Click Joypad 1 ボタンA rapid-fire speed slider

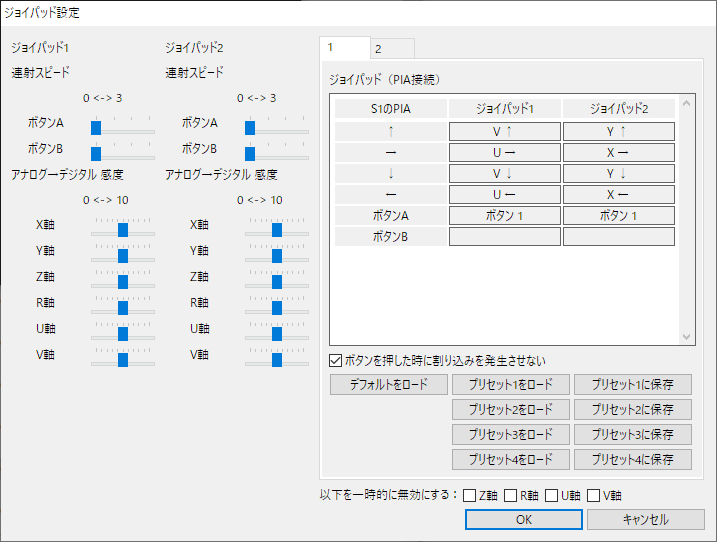pyautogui.click(x=96, y=128)
